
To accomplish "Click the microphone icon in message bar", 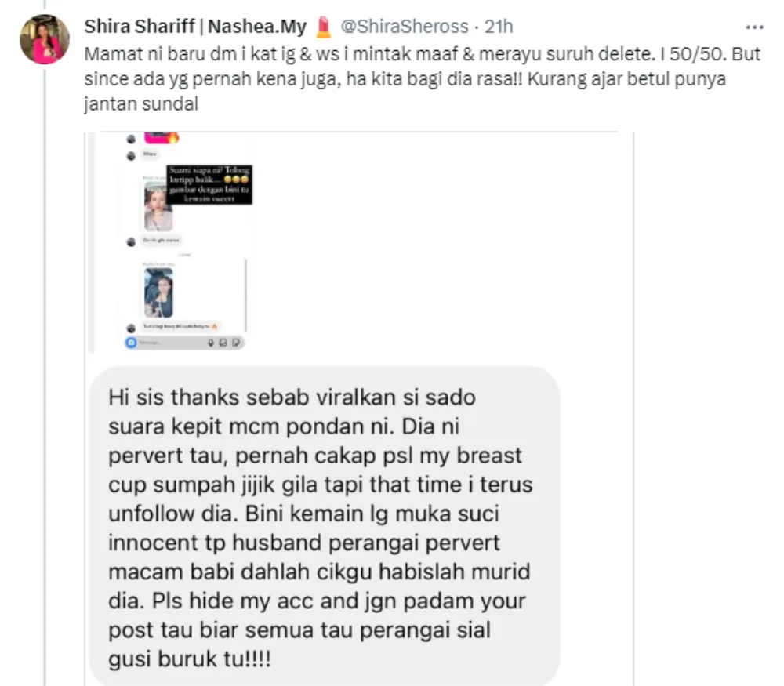I will click(x=210, y=343).
